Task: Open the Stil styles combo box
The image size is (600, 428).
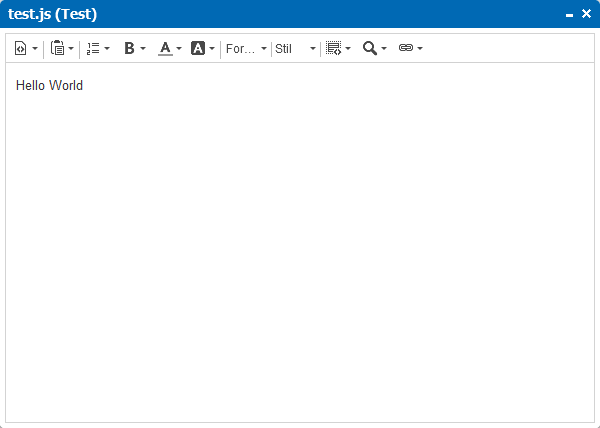Action: point(295,49)
